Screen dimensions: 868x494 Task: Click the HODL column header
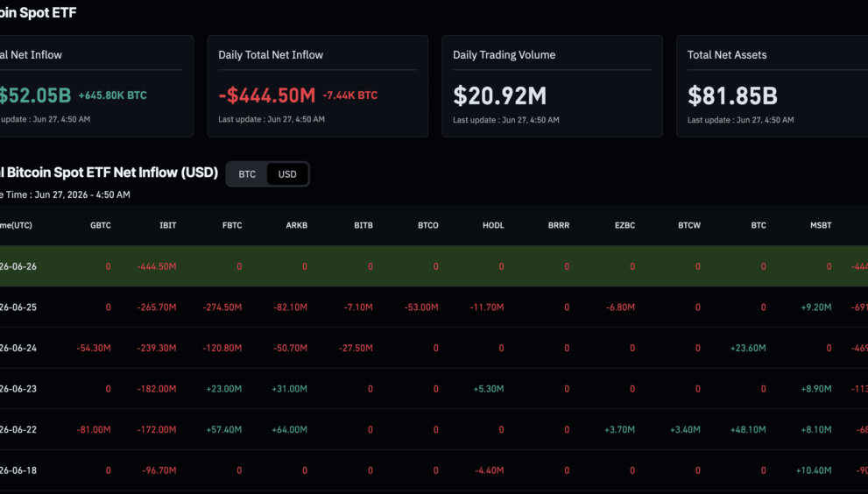[492, 225]
